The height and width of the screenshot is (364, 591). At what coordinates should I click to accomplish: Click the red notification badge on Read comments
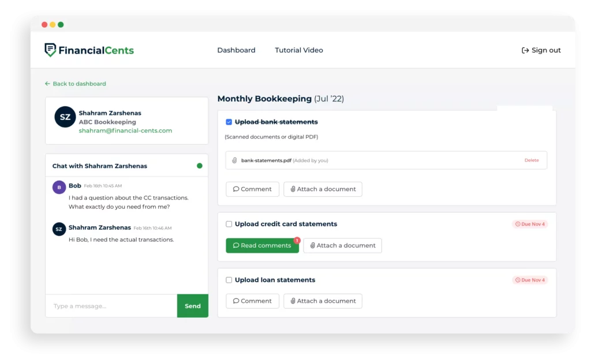coord(297,240)
